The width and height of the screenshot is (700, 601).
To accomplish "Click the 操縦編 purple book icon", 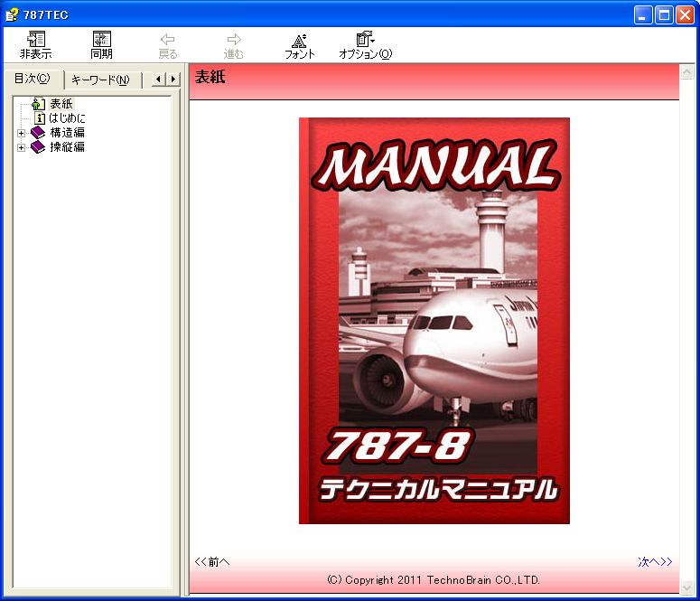I will click(x=38, y=146).
